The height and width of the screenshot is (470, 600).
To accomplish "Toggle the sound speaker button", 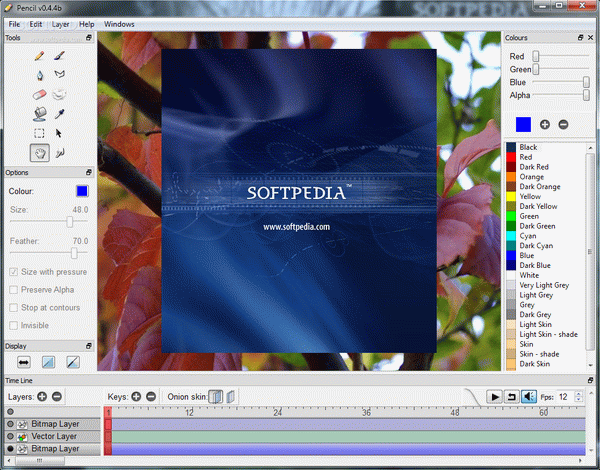I will pyautogui.click(x=529, y=397).
